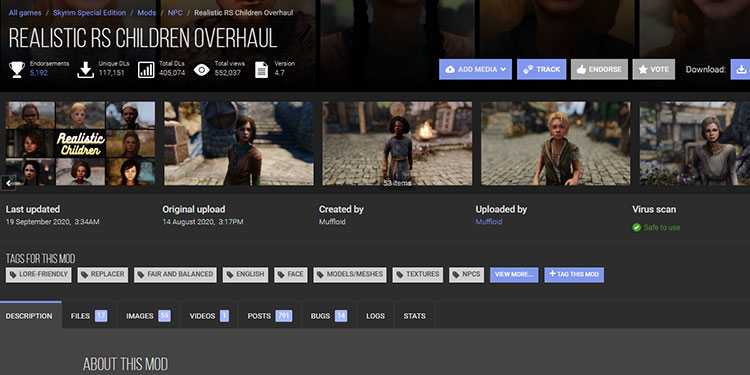
Task: Click the green Safe to use checkmark icon
Action: click(637, 228)
